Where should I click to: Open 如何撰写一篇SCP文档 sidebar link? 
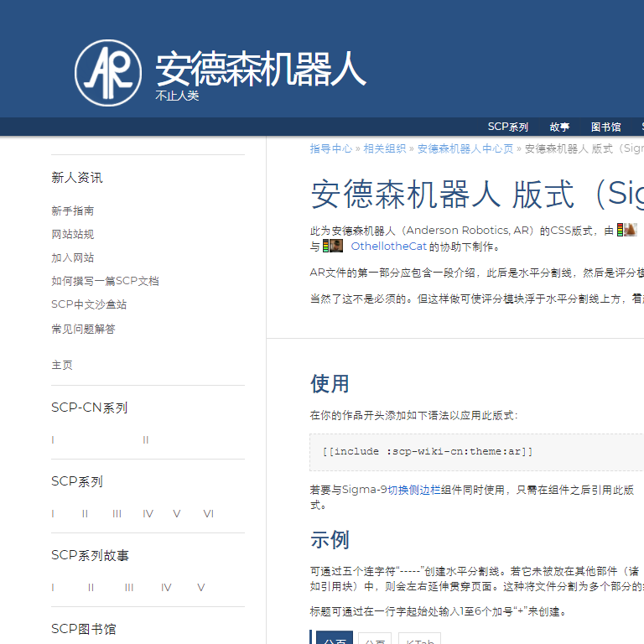click(105, 282)
